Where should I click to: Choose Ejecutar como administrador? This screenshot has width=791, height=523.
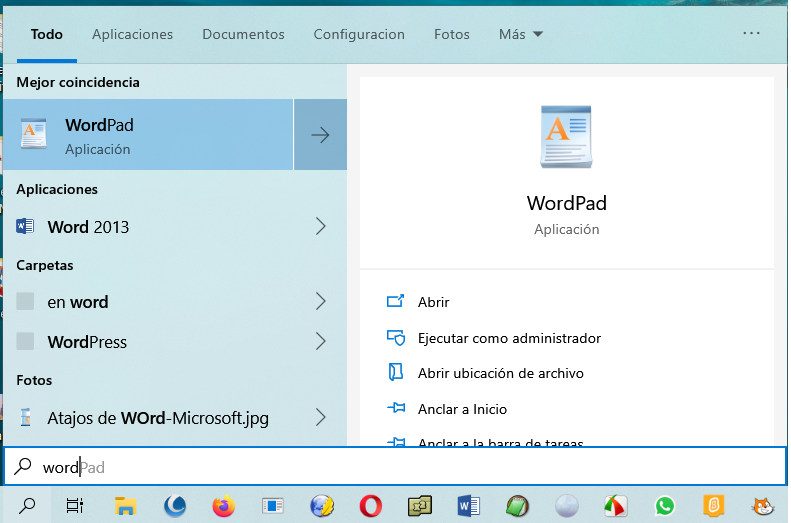coord(509,338)
